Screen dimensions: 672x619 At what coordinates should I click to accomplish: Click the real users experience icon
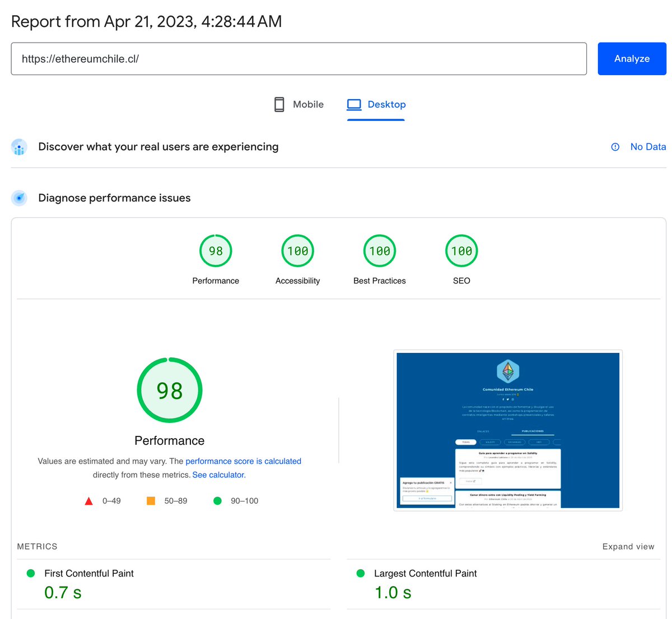(x=19, y=147)
